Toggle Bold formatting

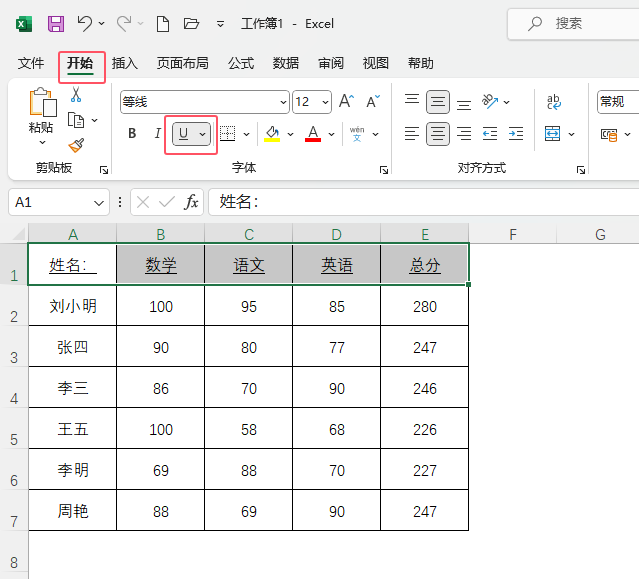[x=132, y=134]
